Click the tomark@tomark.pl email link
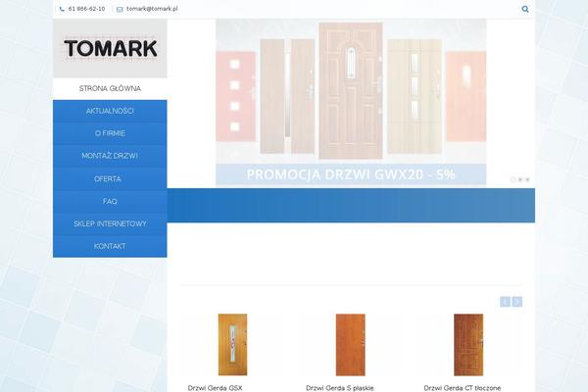This screenshot has width=588, height=392. pyautogui.click(x=152, y=9)
